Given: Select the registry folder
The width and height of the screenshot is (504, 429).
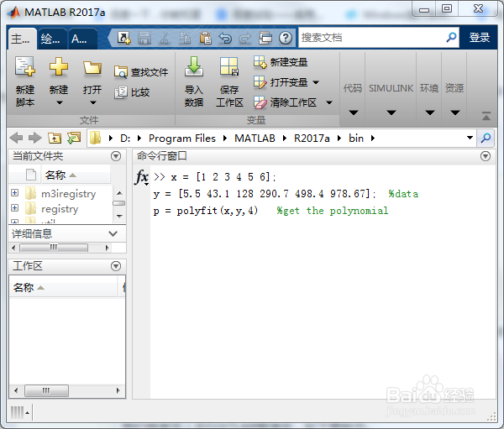Looking at the screenshot, I should pos(60,209).
